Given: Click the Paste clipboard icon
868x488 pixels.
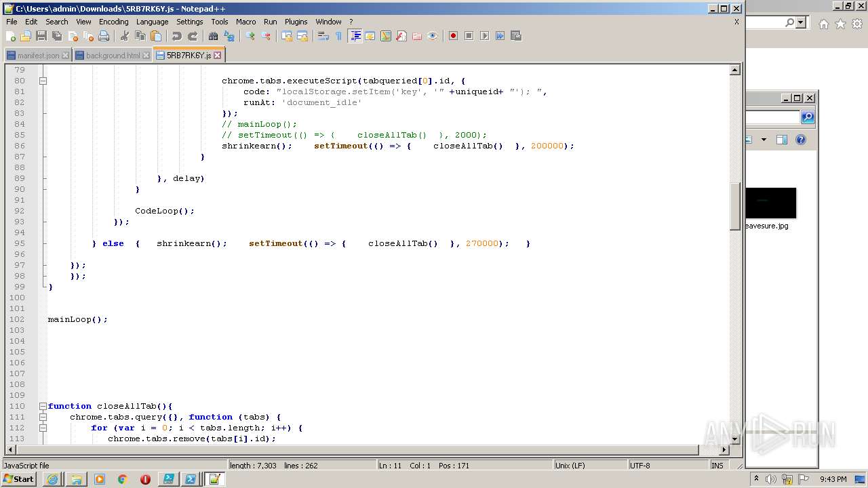Looking at the screenshot, I should (156, 36).
